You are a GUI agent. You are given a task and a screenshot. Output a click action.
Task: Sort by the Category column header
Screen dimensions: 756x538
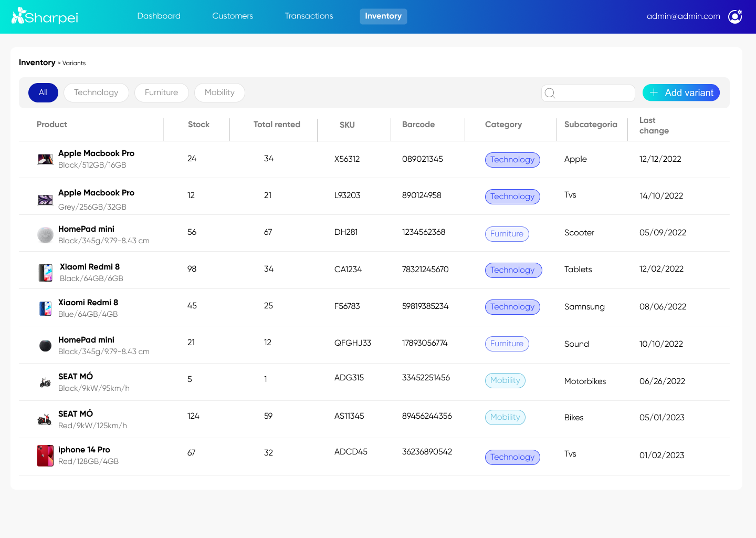(503, 125)
